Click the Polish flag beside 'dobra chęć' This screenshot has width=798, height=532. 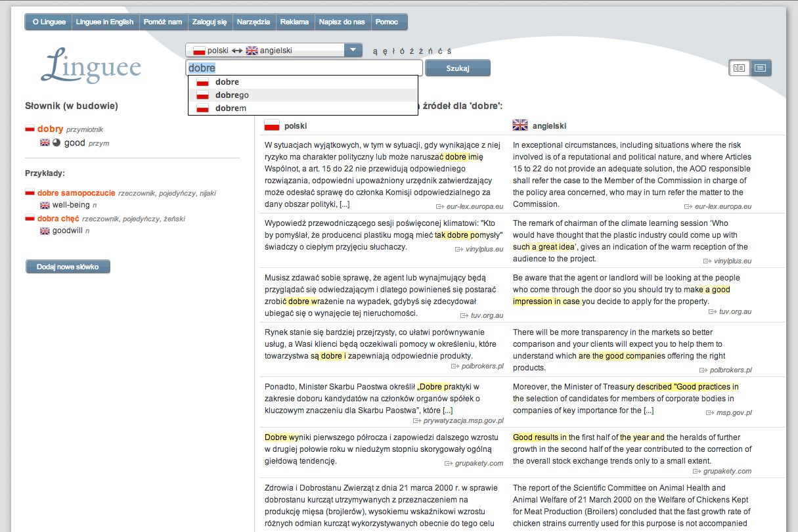click(30, 218)
